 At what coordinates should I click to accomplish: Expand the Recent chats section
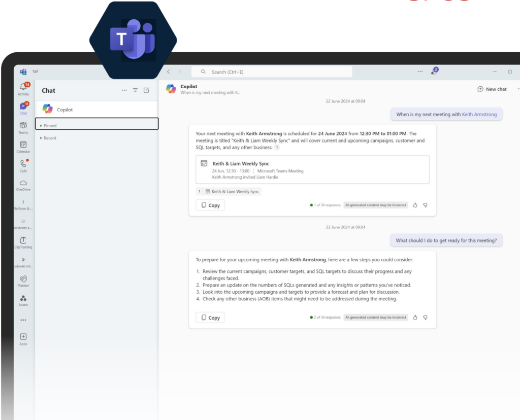click(x=97, y=138)
